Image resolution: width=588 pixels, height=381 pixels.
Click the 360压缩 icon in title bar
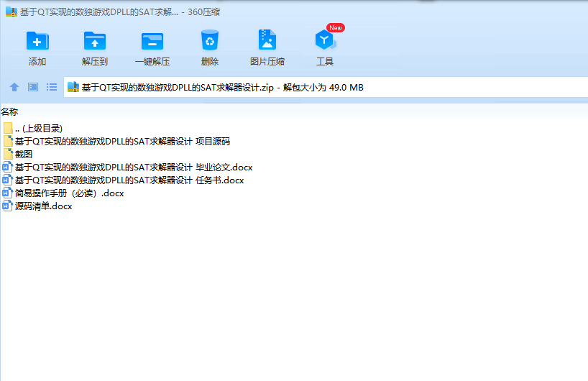pos(12,12)
